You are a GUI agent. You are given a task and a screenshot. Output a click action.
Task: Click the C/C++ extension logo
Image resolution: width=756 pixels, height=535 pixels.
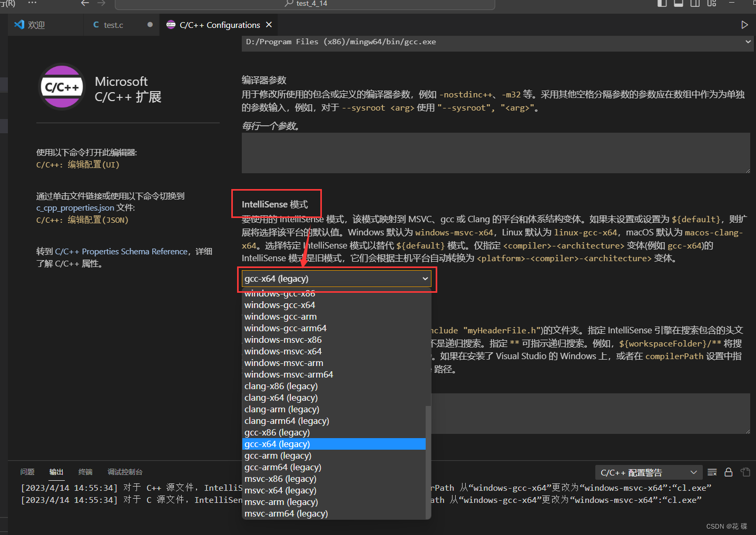(62, 86)
